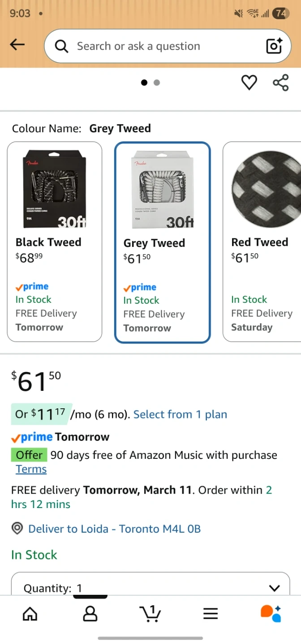Open the account profile icon
Screen dimensions: 301x644
click(90, 614)
